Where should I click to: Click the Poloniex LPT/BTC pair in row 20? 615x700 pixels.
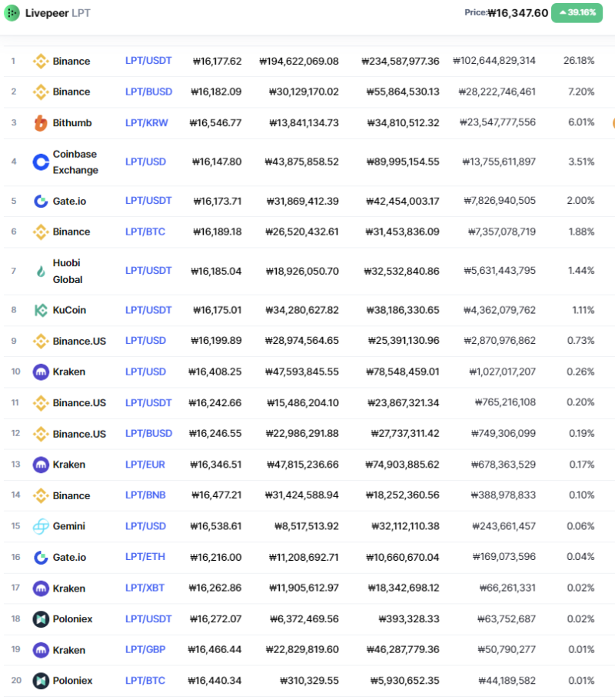click(145, 681)
